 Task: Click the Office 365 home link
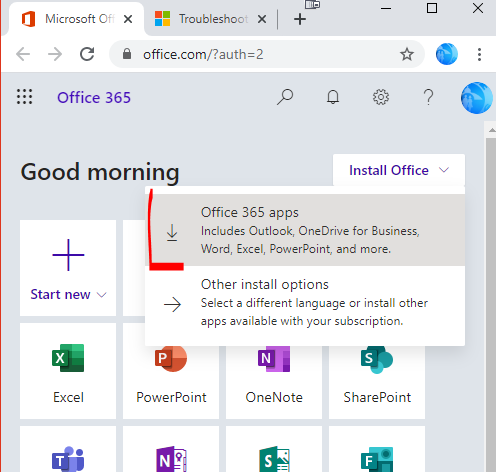94,97
